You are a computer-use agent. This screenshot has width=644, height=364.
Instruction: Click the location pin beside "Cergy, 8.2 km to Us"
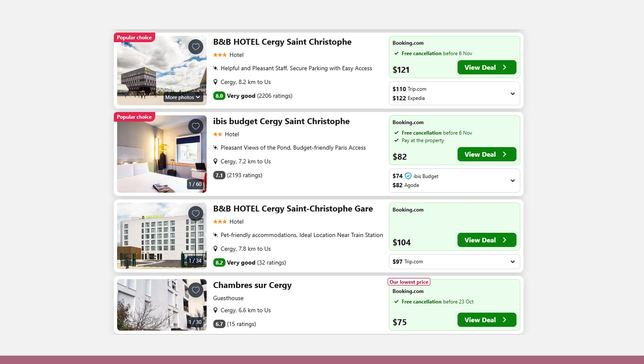click(216, 82)
